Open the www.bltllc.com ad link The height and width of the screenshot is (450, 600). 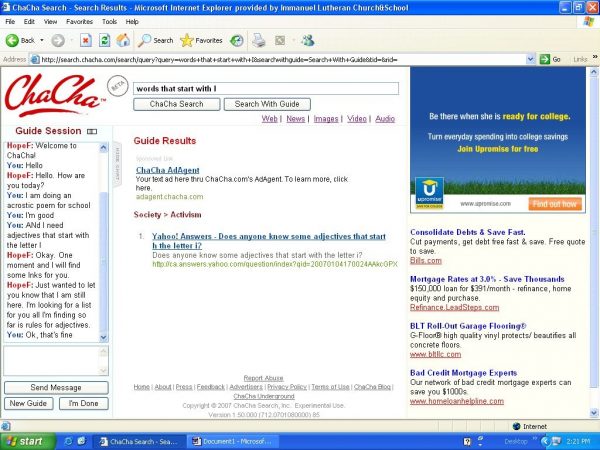[435, 354]
